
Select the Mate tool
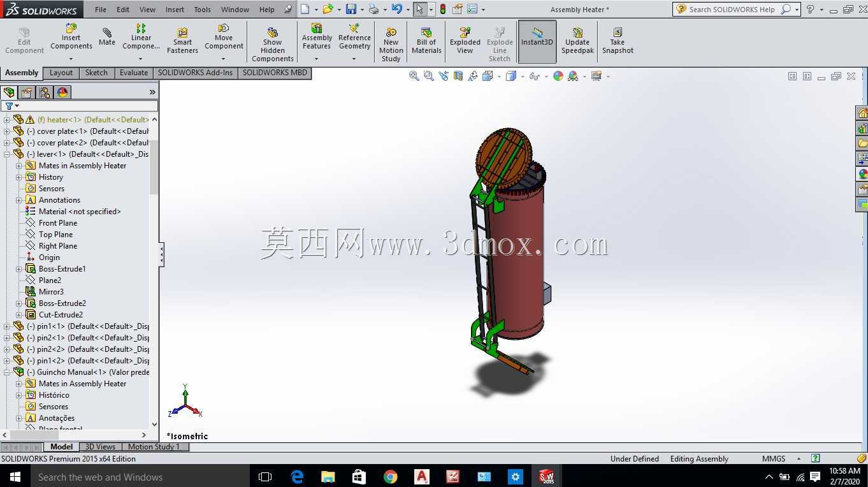(107, 36)
